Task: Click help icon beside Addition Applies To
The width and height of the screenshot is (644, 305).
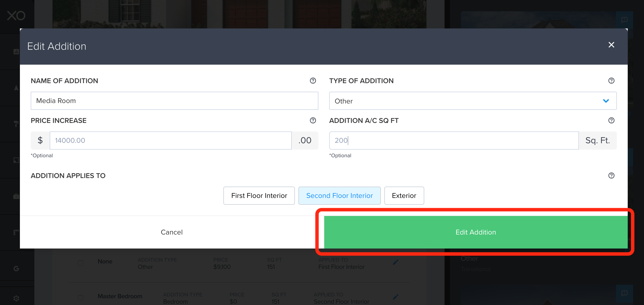Action: click(611, 176)
